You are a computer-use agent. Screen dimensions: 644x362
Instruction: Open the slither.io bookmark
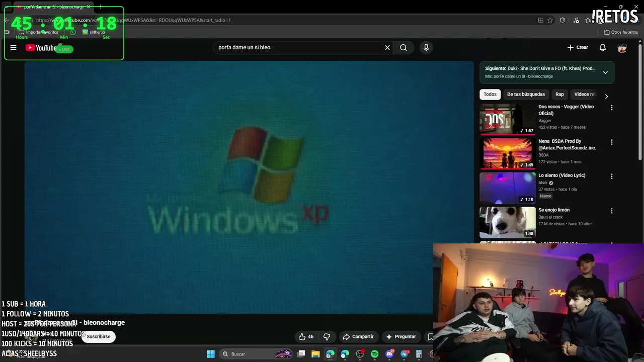[94, 32]
